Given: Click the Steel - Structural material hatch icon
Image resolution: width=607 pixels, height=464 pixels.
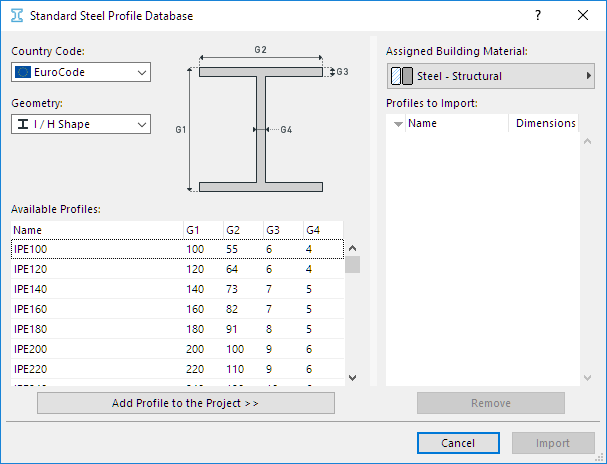Looking at the screenshot, I should 401,76.
